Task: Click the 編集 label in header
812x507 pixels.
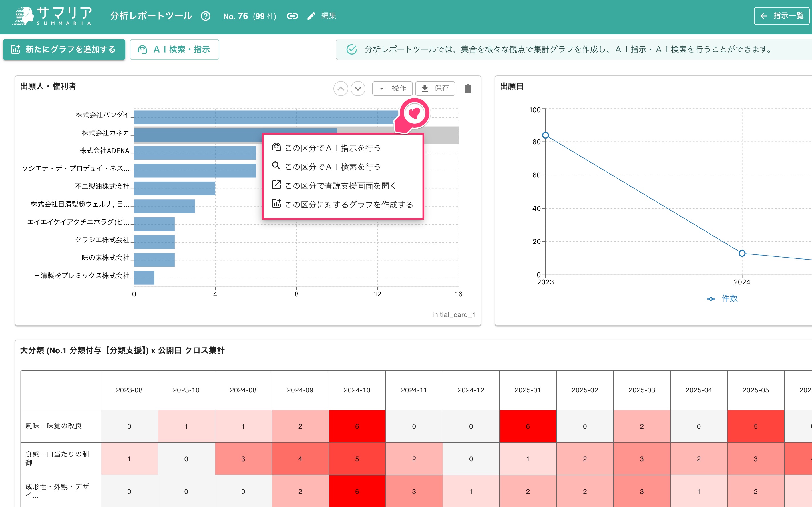Action: pyautogui.click(x=329, y=16)
